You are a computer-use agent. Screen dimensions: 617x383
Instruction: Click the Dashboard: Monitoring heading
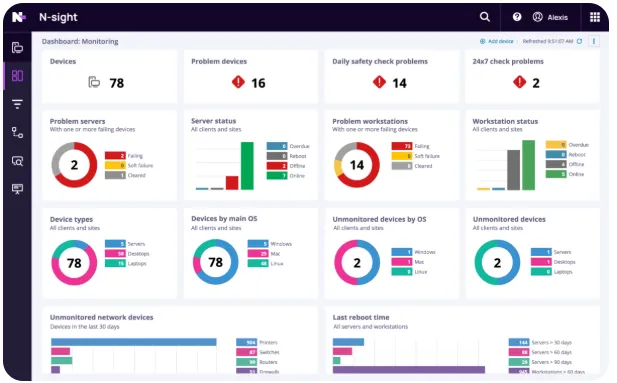click(80, 41)
